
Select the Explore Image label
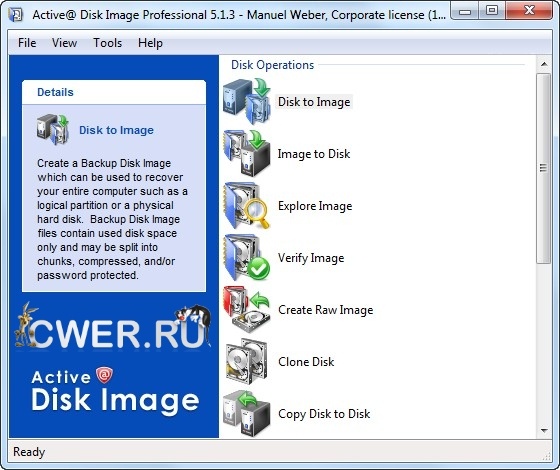coord(315,206)
